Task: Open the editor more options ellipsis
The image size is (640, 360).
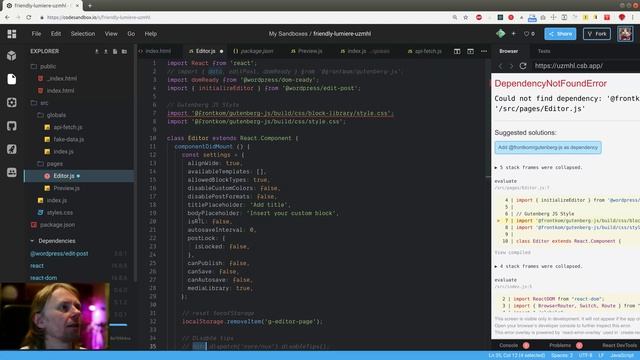Action: tap(484, 51)
